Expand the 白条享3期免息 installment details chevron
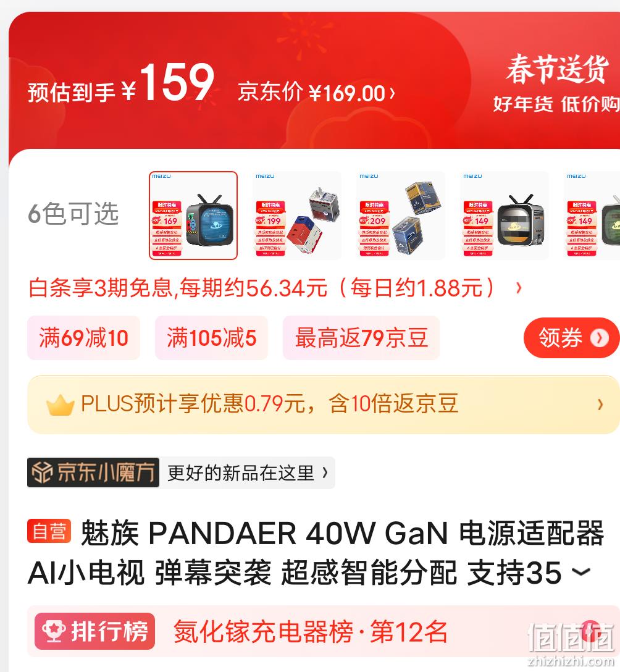Screen dimensions: 620x672 pyautogui.click(x=519, y=288)
